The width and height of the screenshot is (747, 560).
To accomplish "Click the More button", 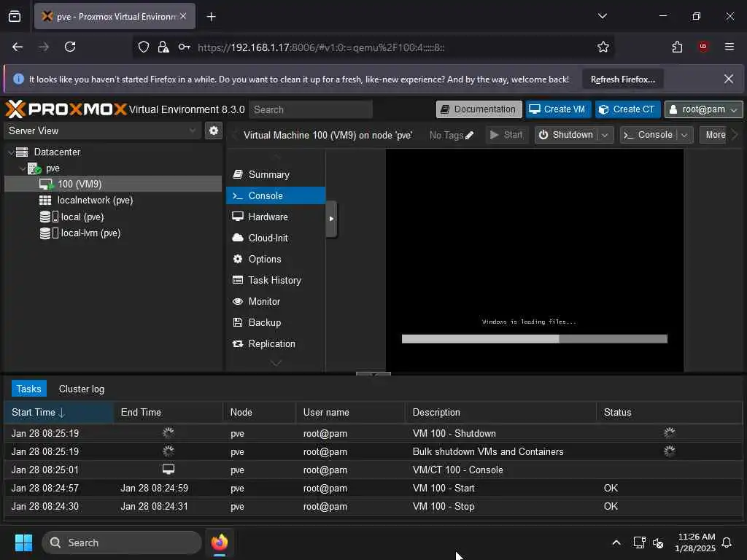I will coord(715,135).
